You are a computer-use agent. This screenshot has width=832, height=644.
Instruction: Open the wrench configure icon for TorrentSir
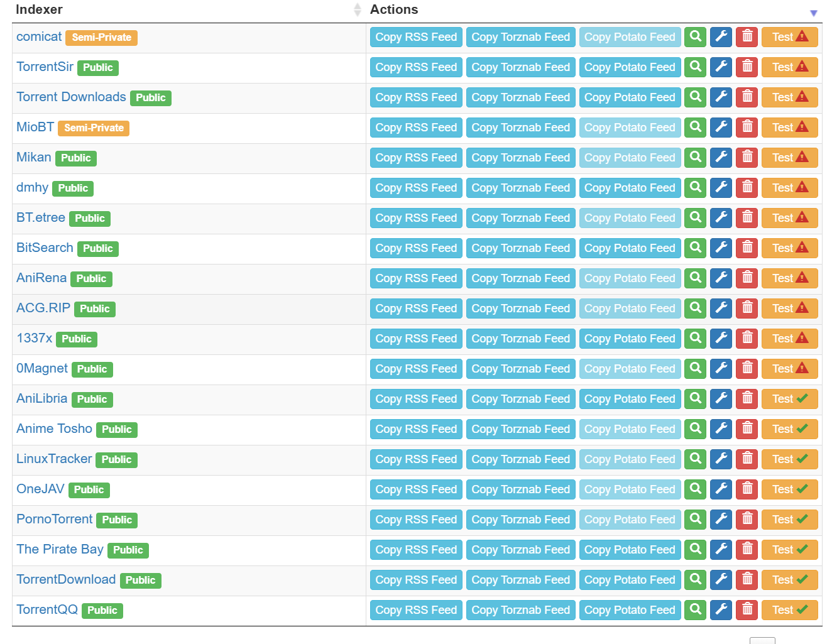tap(721, 67)
